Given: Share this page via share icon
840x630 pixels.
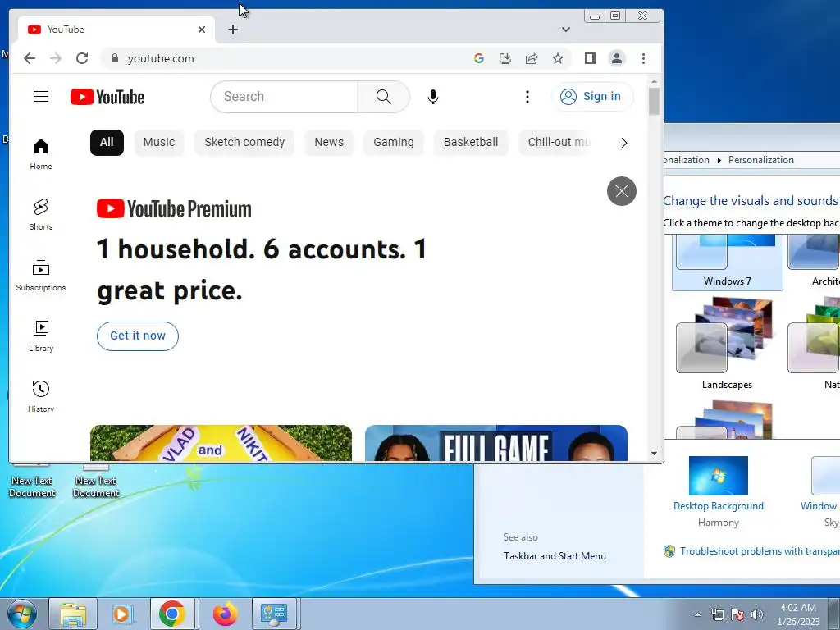Looking at the screenshot, I should point(532,58).
